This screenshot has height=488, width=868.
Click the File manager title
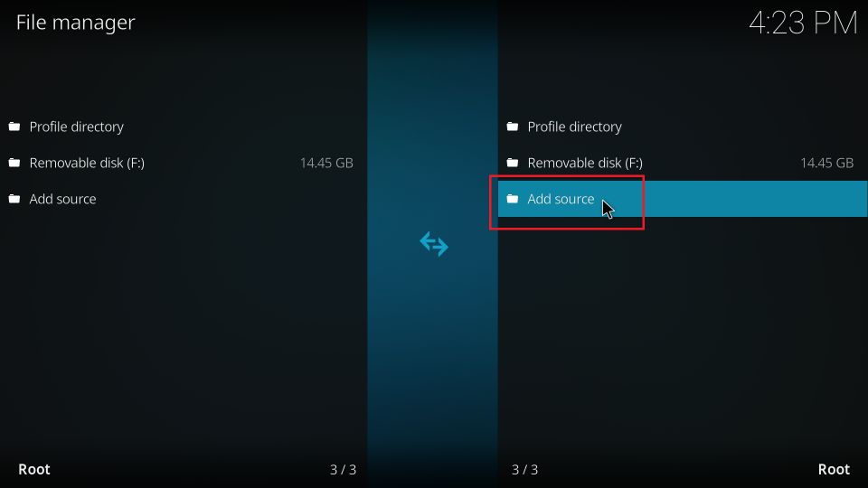[75, 23]
